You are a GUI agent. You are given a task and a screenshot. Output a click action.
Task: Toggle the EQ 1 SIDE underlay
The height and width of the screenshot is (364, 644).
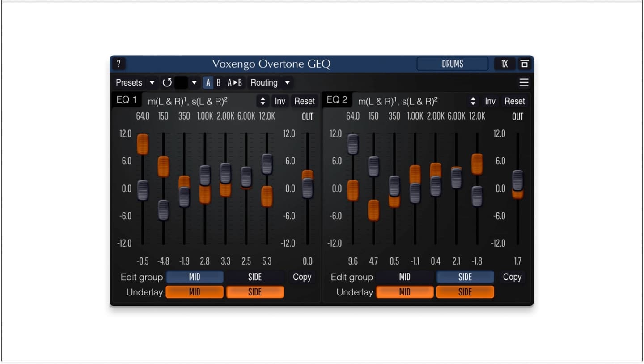click(255, 292)
